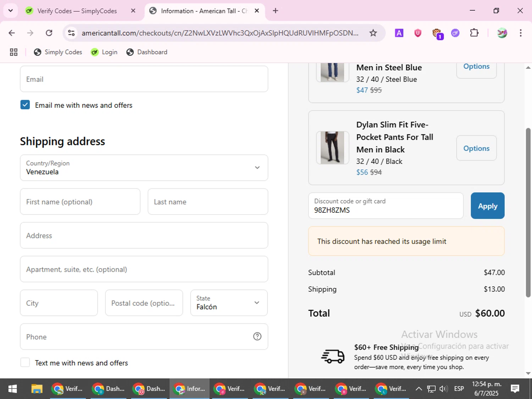Click the $47.00 subtotal amount
Viewport: 532px width, 399px height.
pyautogui.click(x=494, y=272)
